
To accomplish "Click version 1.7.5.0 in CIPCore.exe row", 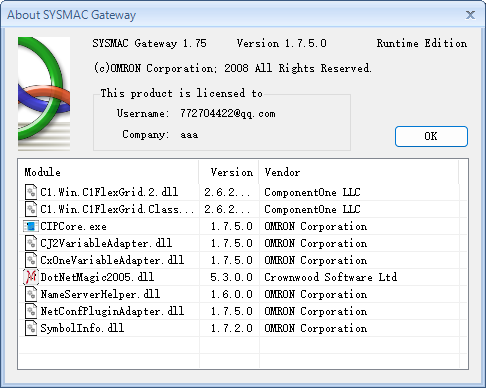I will coord(231,226).
